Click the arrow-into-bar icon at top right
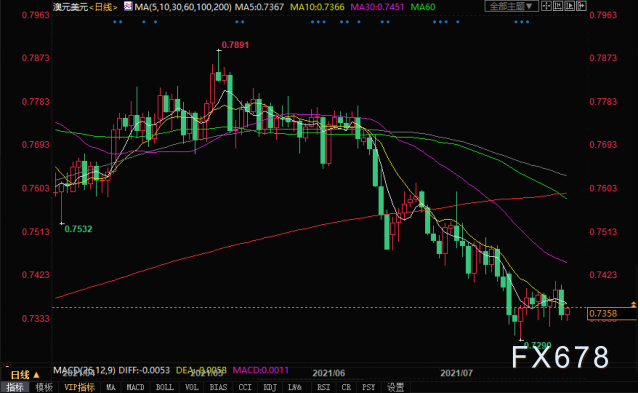This screenshot has width=640, height=393. coord(581,6)
